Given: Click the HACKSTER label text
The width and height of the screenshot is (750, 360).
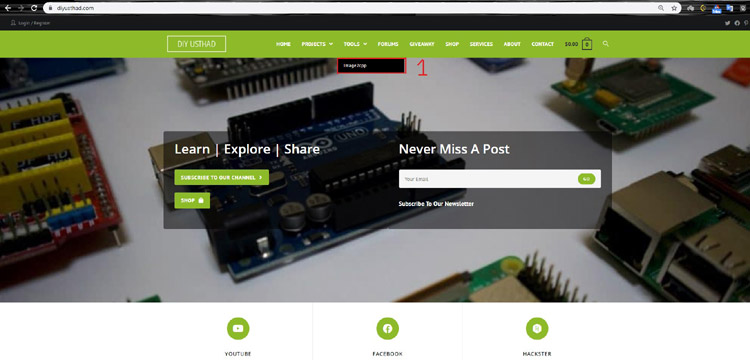Looking at the screenshot, I should [x=537, y=354].
